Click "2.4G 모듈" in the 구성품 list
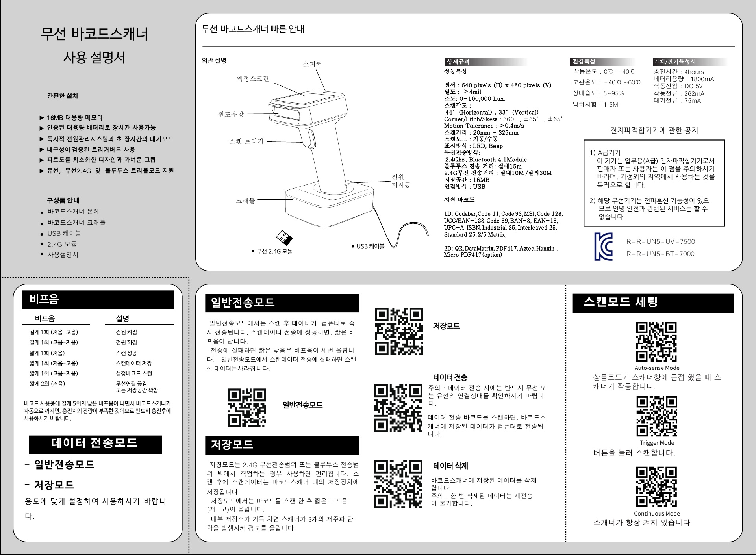This screenshot has height=555, width=756. click(x=62, y=244)
